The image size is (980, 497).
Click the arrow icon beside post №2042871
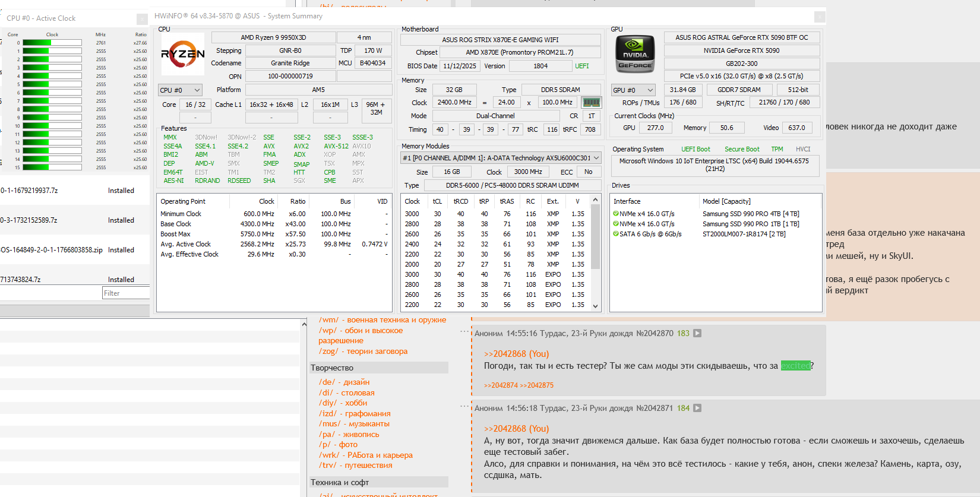click(697, 409)
